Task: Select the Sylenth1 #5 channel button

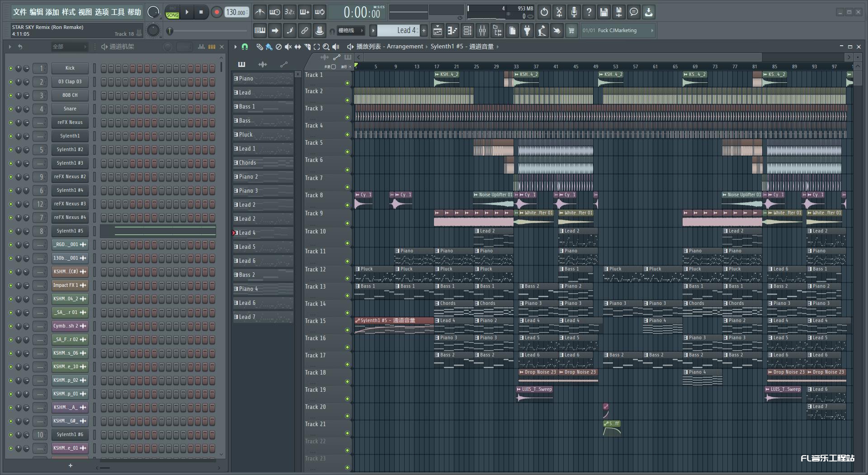Action: coord(70,231)
